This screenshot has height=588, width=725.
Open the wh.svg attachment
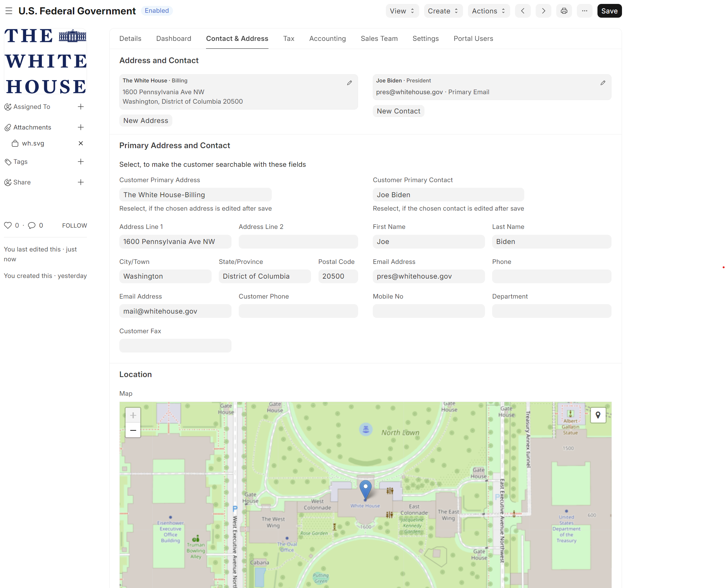[x=33, y=143]
